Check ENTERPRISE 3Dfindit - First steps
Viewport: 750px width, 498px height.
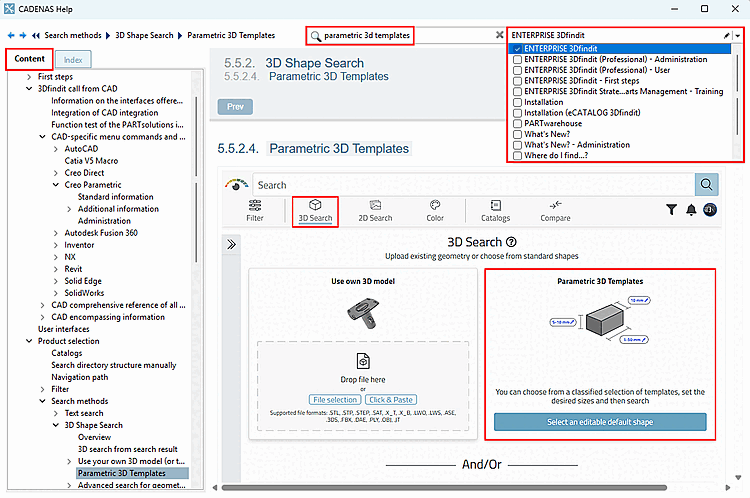point(517,81)
